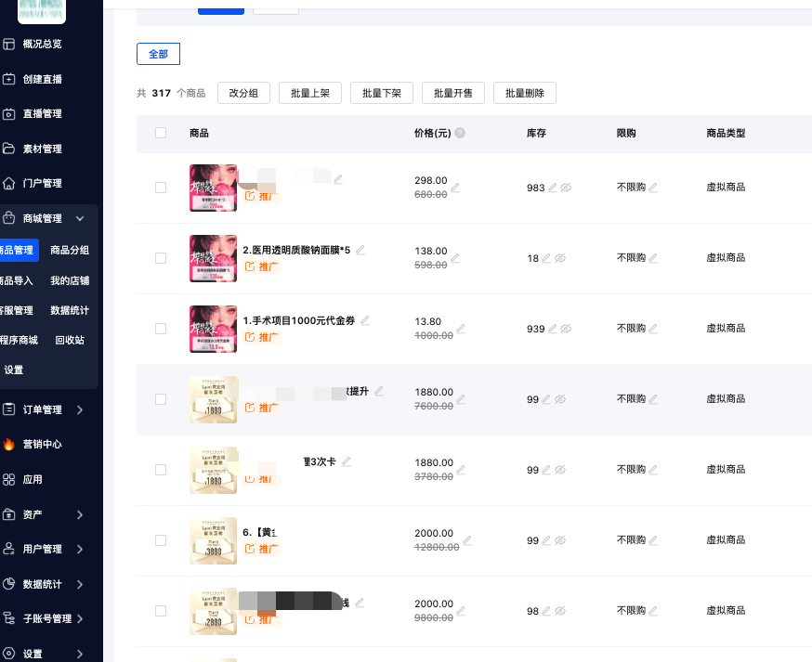Open thumbnail of the 7600.00 product

click(214, 399)
